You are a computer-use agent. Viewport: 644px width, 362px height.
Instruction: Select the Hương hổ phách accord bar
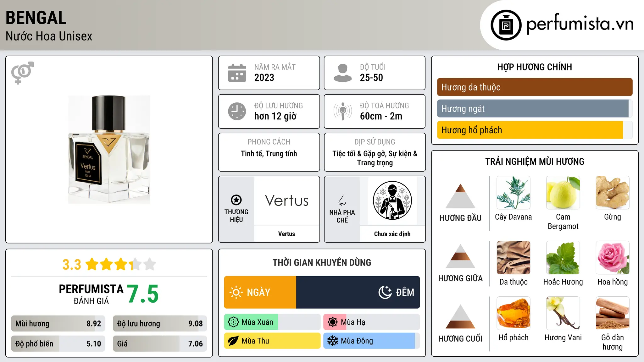(x=535, y=130)
